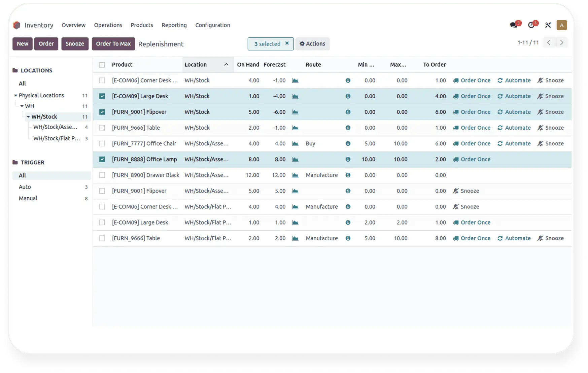The height and width of the screenshot is (373, 588).
Task: Clear the 3 selected records badge
Action: pyautogui.click(x=287, y=43)
